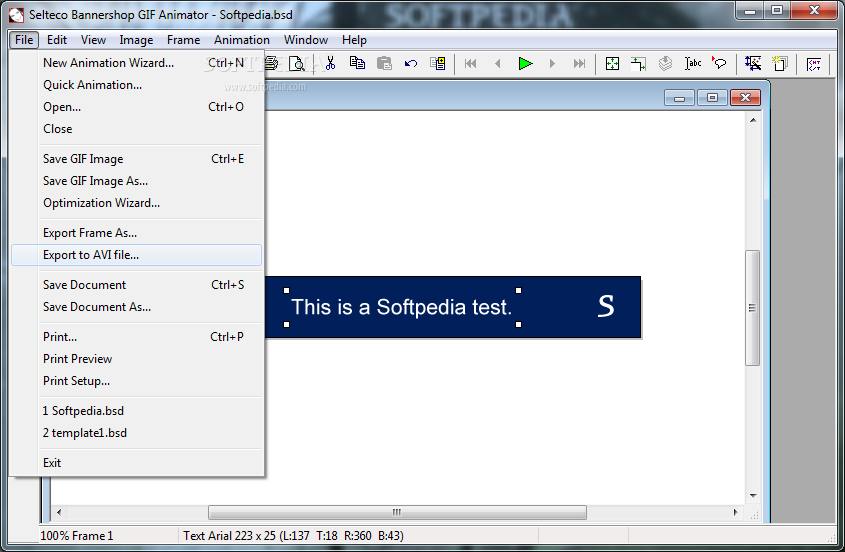The height and width of the screenshot is (552, 845).
Task: Maximize the inner document window
Action: pos(712,98)
